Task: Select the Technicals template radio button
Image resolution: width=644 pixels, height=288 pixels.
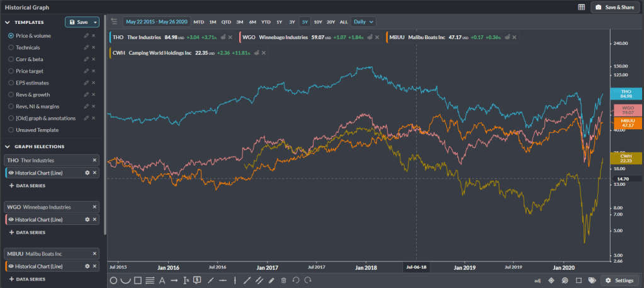Action: click(x=11, y=47)
